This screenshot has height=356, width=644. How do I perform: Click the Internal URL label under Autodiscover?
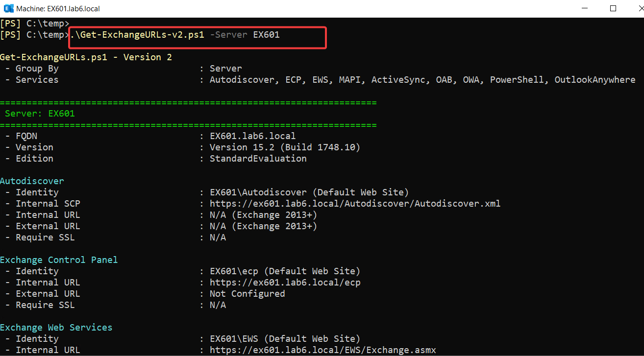[48, 215]
